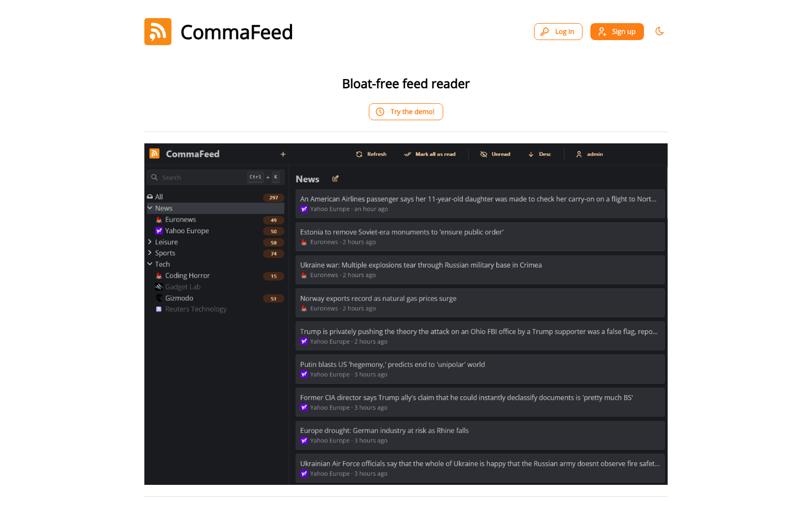Viewport: 812px width, 508px height.
Task: Expand the Leisure category
Action: pos(150,242)
